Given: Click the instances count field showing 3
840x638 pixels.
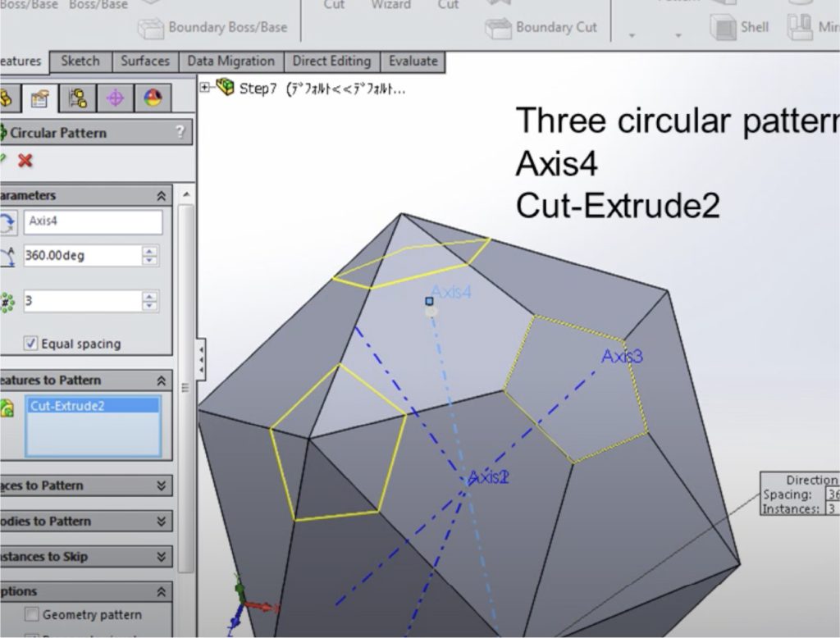Looking at the screenshot, I should tap(83, 301).
